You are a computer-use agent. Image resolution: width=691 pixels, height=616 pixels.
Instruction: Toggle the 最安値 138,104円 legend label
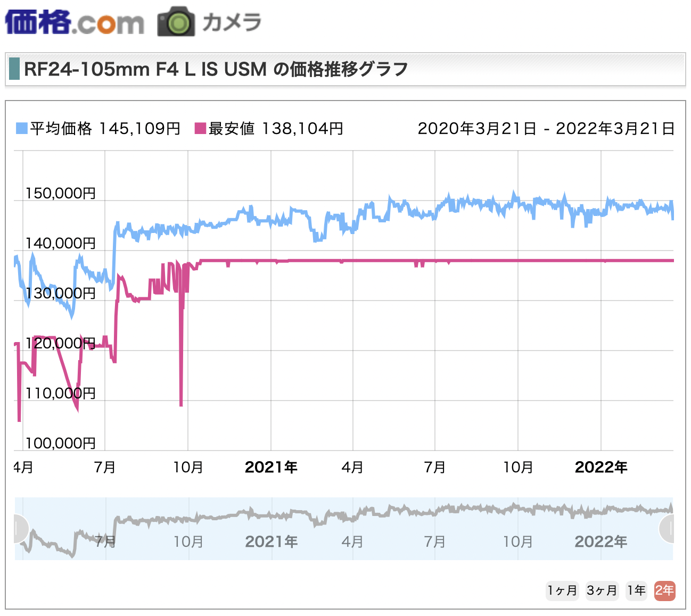click(x=276, y=128)
